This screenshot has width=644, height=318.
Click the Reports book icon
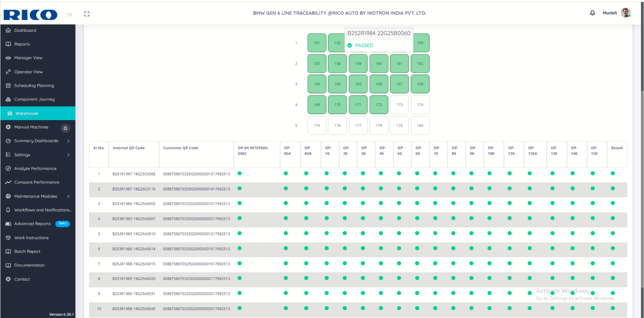[8, 44]
